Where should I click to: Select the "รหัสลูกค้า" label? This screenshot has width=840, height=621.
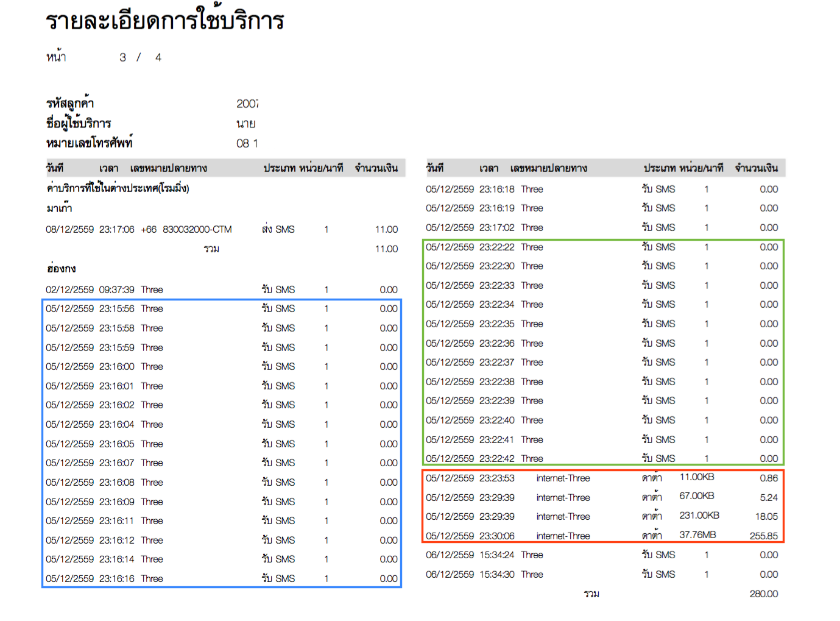point(70,103)
